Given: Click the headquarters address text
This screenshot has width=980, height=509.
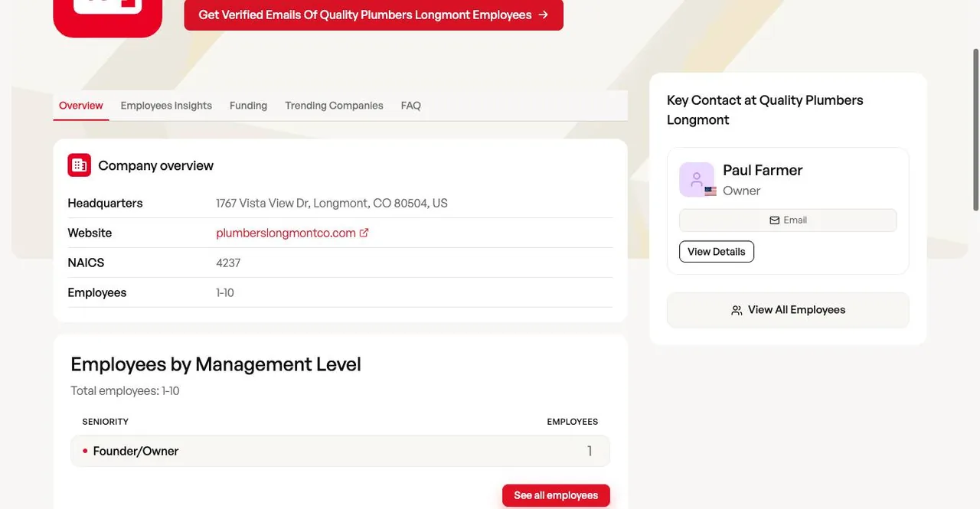Looking at the screenshot, I should 332,203.
